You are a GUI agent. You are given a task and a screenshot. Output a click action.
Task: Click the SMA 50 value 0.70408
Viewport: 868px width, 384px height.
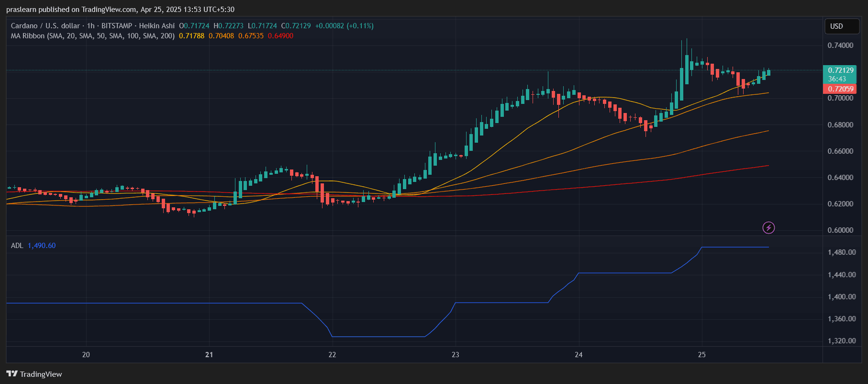(221, 36)
